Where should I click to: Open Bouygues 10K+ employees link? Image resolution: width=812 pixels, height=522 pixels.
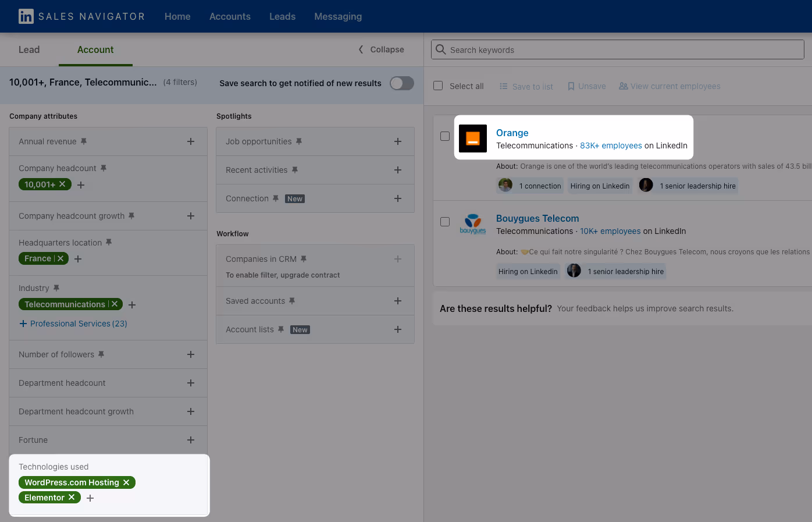[x=610, y=231]
